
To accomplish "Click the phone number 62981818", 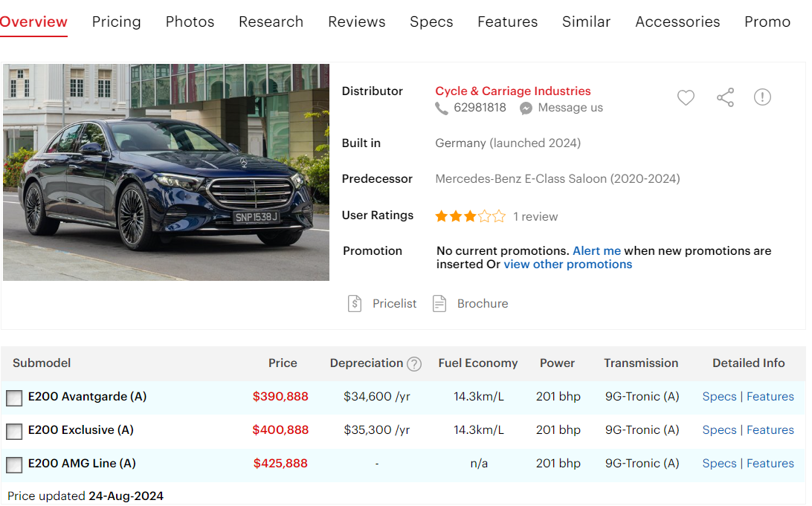I will (x=480, y=108).
